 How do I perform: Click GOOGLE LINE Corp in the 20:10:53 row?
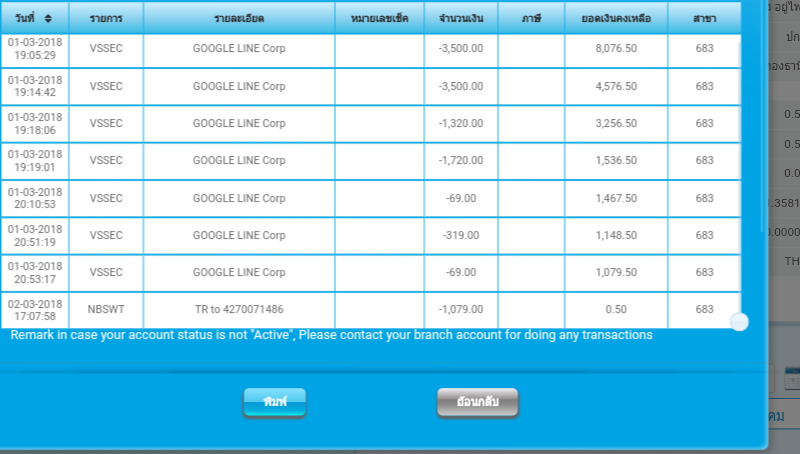click(239, 198)
